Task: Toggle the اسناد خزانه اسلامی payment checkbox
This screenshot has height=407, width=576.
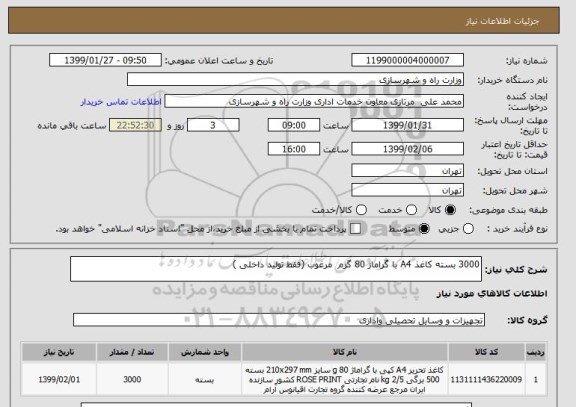Action: point(355,228)
